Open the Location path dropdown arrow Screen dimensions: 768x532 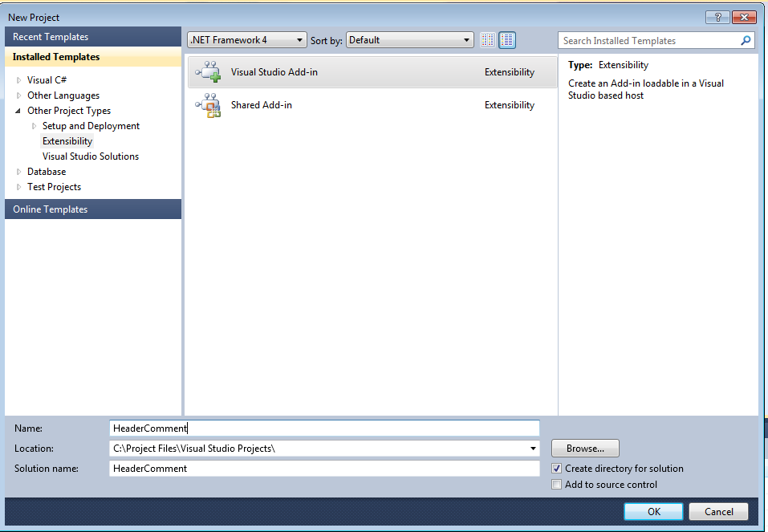533,449
